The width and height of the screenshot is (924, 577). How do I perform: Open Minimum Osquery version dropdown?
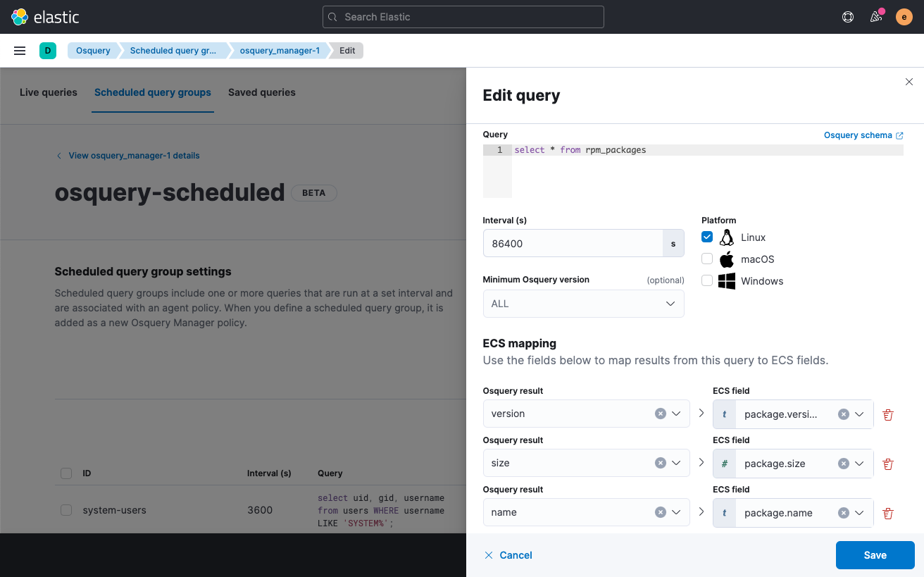point(583,304)
